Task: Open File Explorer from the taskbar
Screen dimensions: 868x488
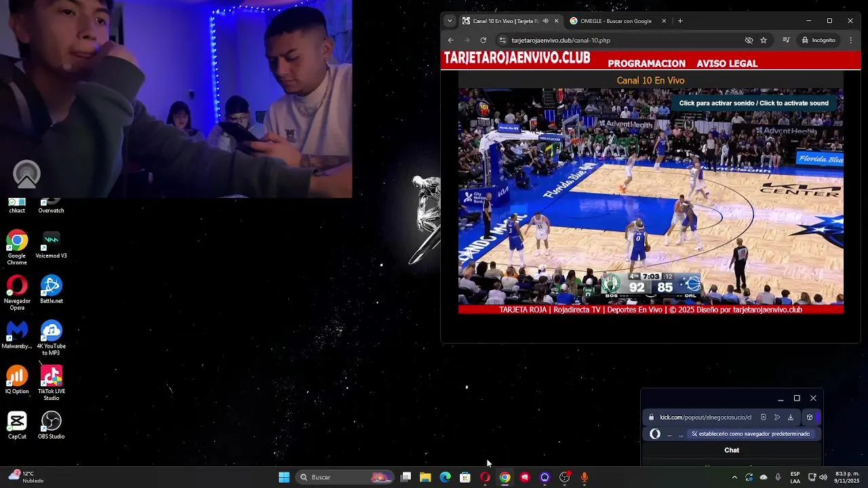Action: coord(425,477)
